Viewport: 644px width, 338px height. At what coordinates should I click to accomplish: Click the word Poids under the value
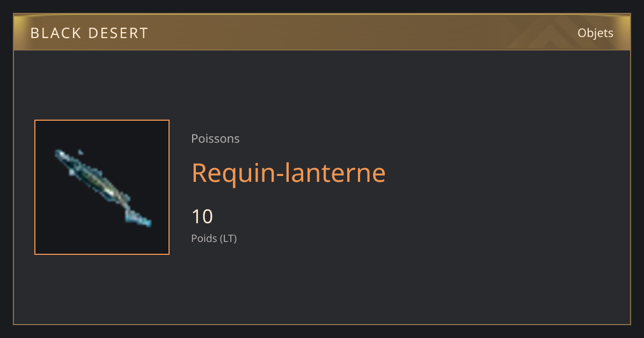(x=204, y=238)
